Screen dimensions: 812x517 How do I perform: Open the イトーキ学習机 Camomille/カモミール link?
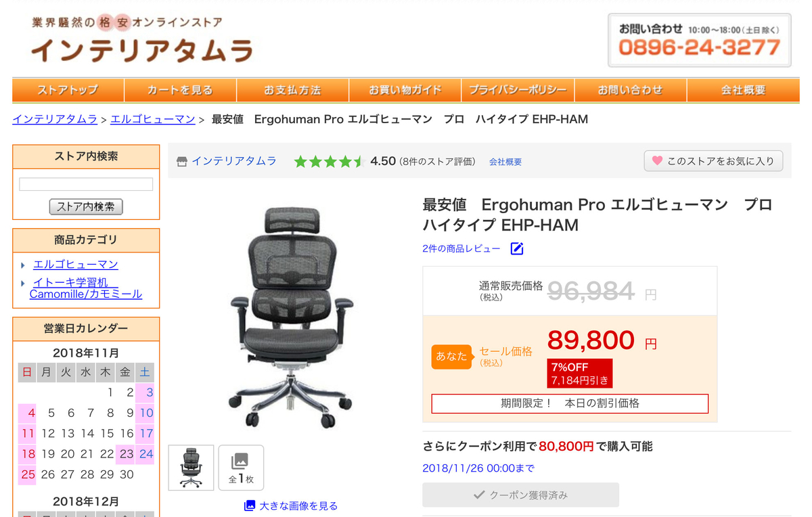86,288
